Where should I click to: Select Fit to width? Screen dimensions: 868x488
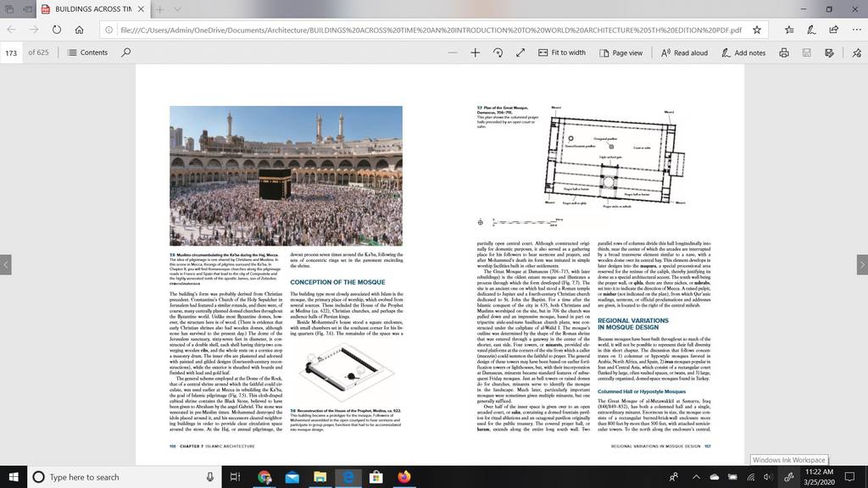tap(562, 53)
